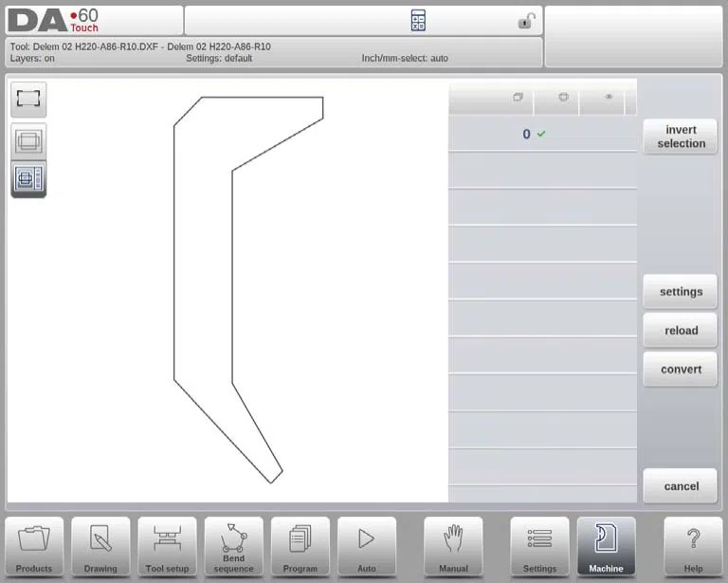The image size is (728, 583).
Task: Click the DA-60 Touch logo
Action: click(53, 21)
